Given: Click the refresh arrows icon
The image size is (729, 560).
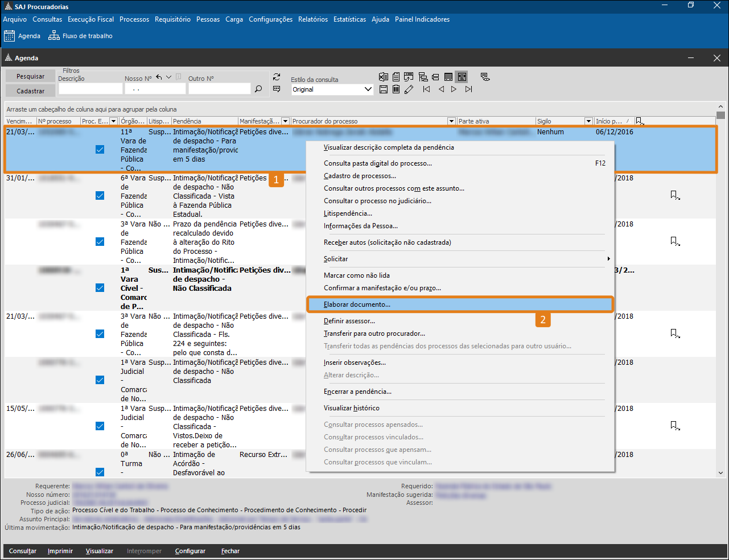Looking at the screenshot, I should (x=277, y=77).
